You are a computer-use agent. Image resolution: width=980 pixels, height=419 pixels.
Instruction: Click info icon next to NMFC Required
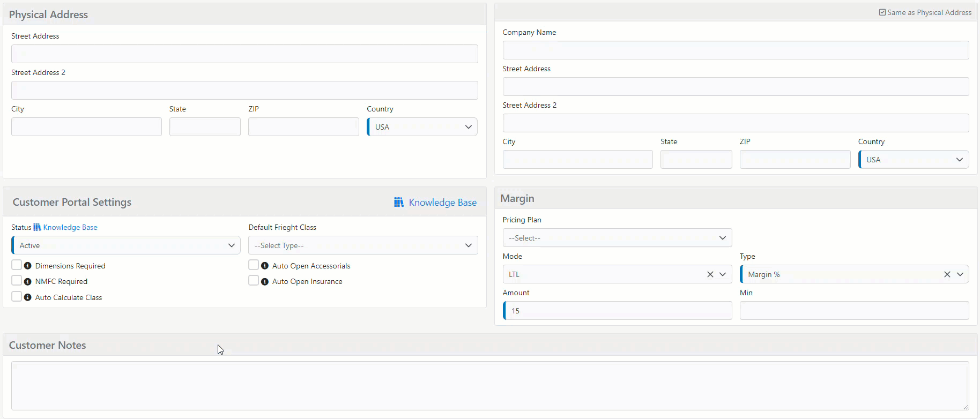tap(28, 281)
